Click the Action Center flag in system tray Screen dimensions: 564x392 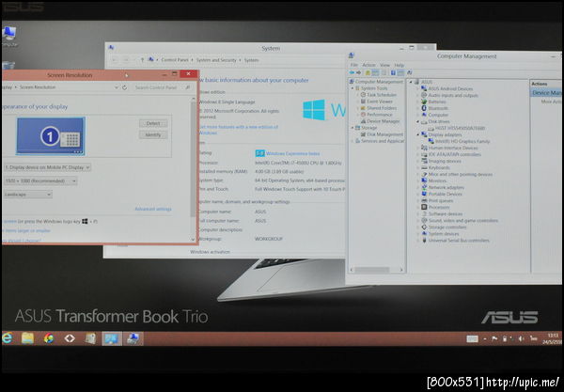pyautogui.click(x=494, y=338)
